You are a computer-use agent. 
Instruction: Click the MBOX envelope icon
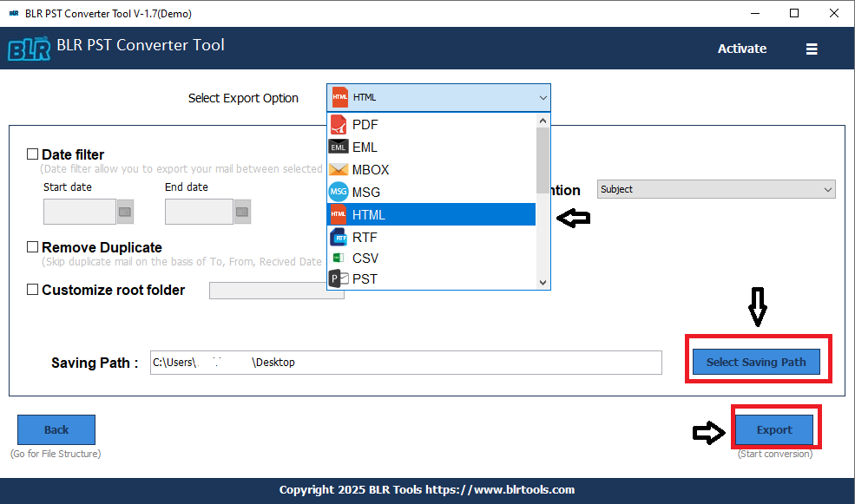pos(339,170)
